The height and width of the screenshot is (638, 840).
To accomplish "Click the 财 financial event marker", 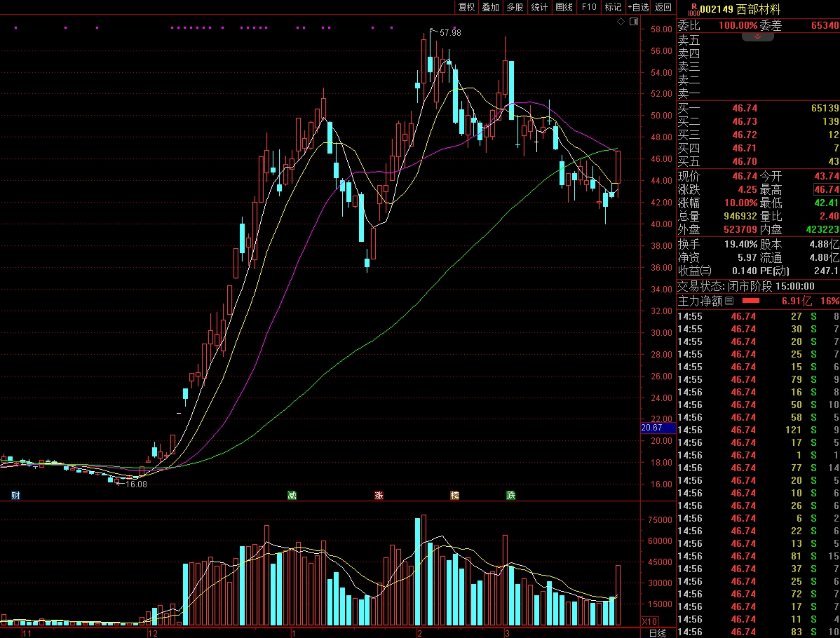I will pyautogui.click(x=15, y=496).
